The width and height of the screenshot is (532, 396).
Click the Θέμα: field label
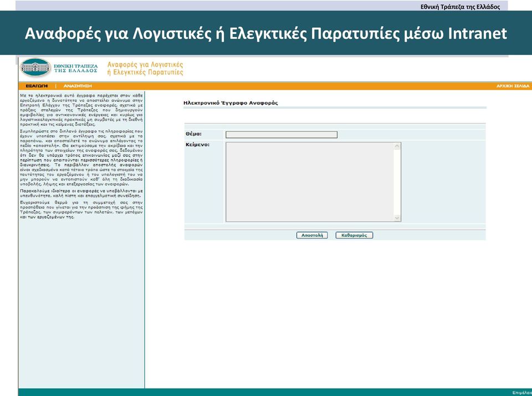click(193, 134)
